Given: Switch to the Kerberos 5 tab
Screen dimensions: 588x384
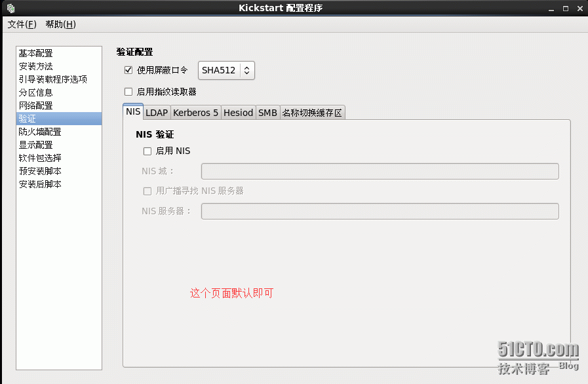Looking at the screenshot, I should tap(195, 113).
